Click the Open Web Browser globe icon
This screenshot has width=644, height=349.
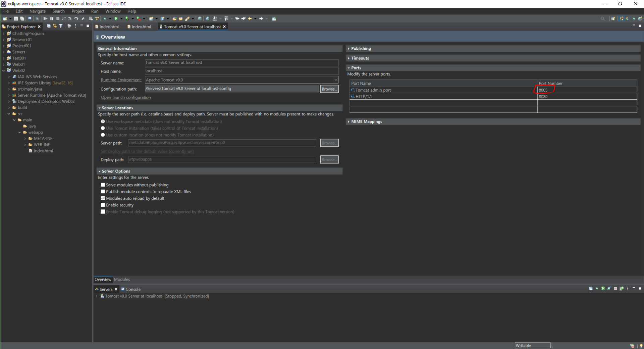[x=200, y=18]
